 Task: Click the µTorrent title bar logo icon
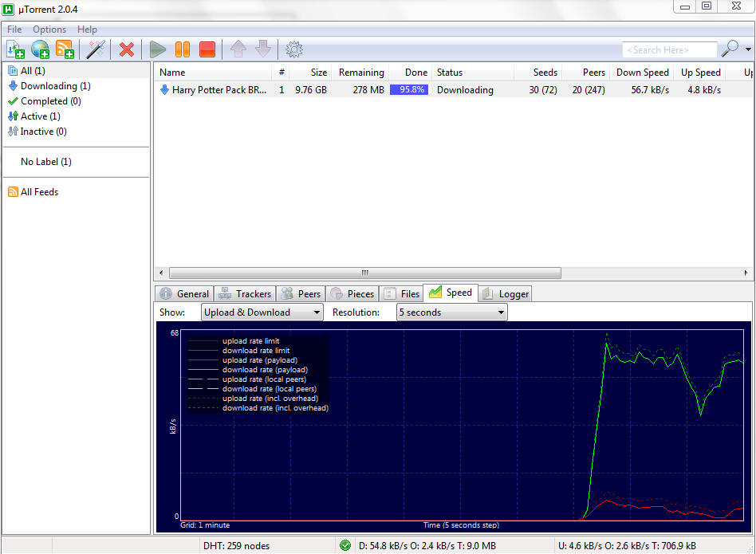8,9
